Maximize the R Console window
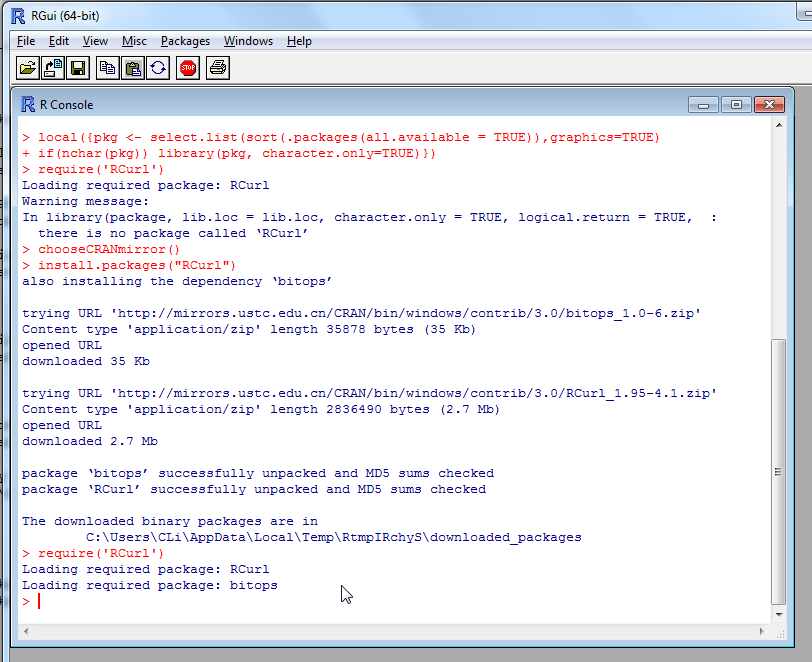This screenshot has width=812, height=662. pos(736,105)
